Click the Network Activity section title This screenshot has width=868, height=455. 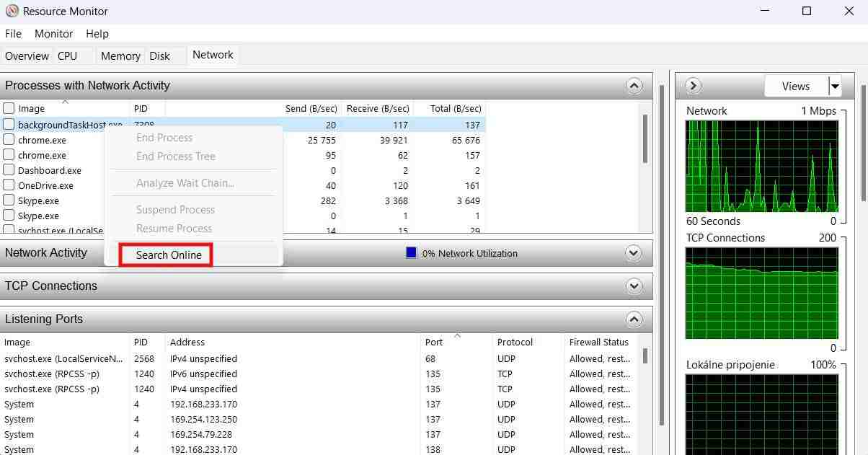pyautogui.click(x=46, y=253)
